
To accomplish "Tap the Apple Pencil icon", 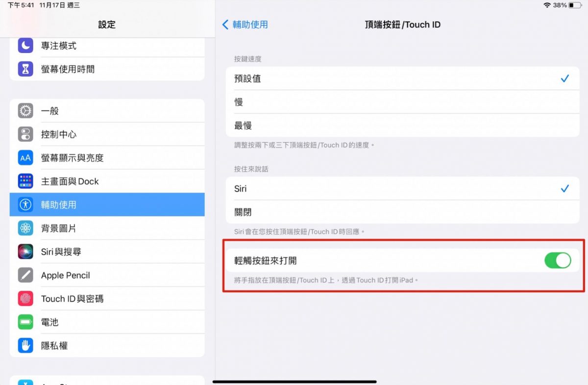I will (x=25, y=275).
